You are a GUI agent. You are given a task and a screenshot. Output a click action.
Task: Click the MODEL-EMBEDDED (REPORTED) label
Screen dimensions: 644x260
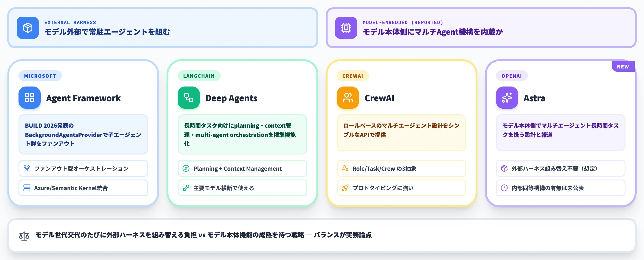[403, 22]
